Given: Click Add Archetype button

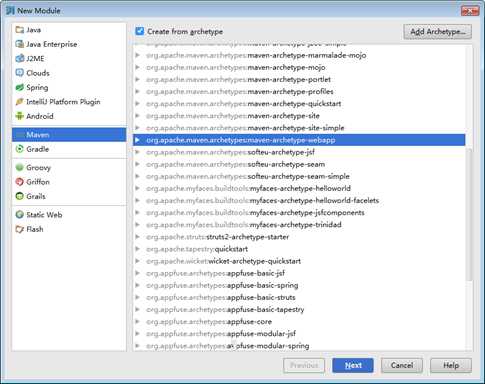Looking at the screenshot, I should (437, 32).
